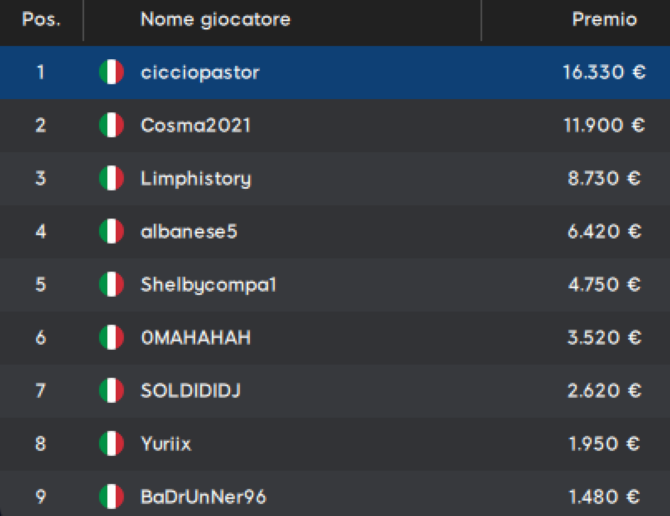Click the flag icon next to Limphistory
This screenshot has width=670, height=516.
(112, 178)
